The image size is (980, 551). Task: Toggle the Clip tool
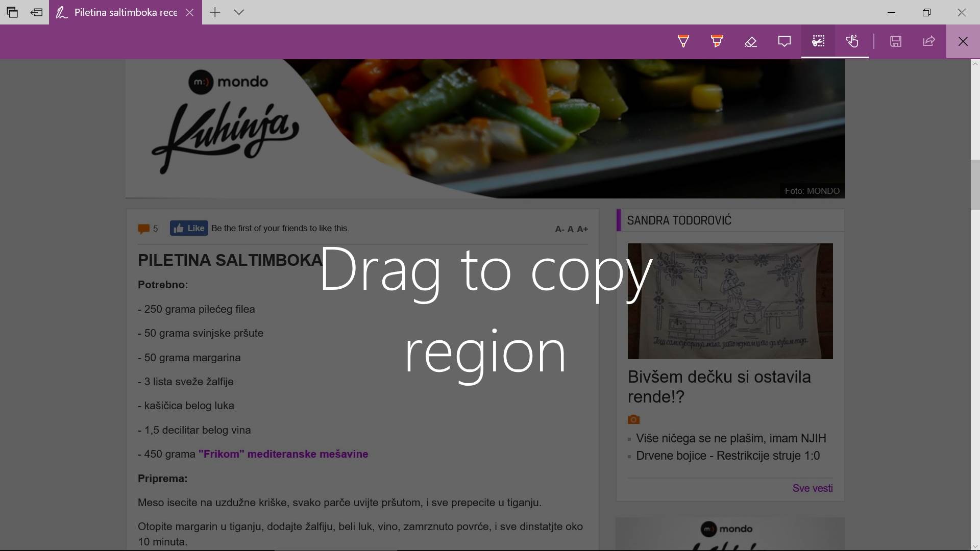pyautogui.click(x=818, y=41)
